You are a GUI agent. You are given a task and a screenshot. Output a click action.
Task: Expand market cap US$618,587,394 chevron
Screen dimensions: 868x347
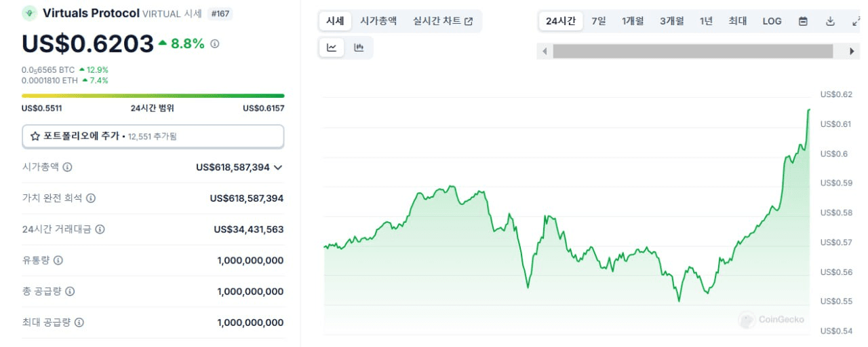click(x=278, y=167)
